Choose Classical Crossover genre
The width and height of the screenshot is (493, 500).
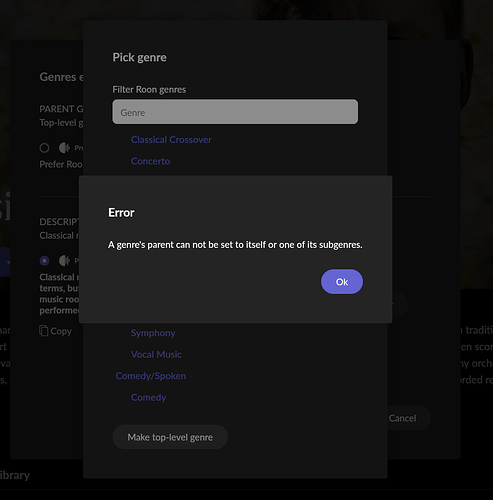(x=171, y=140)
